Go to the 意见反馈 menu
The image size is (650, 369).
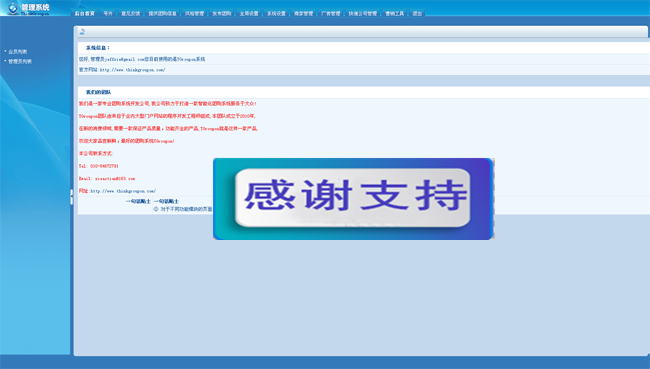(x=131, y=14)
